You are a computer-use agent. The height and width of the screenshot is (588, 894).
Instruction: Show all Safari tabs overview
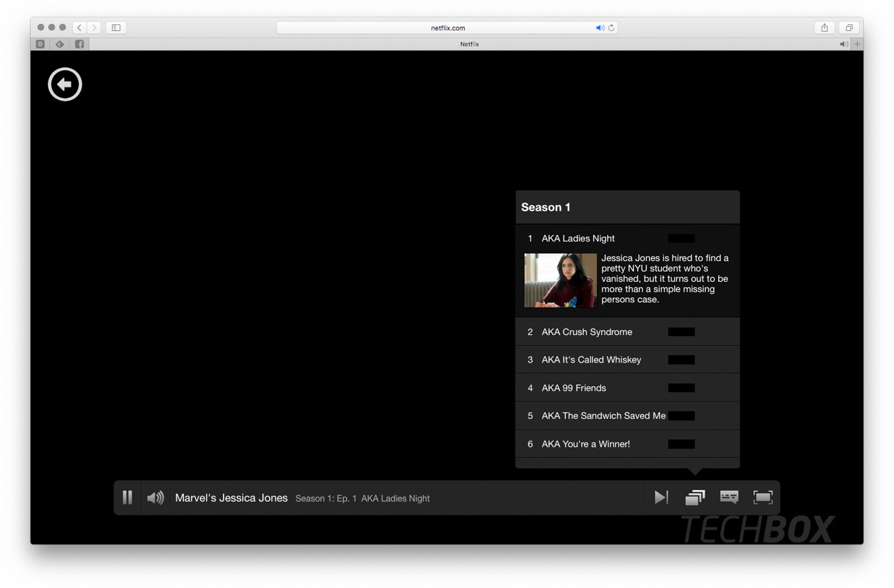point(849,28)
